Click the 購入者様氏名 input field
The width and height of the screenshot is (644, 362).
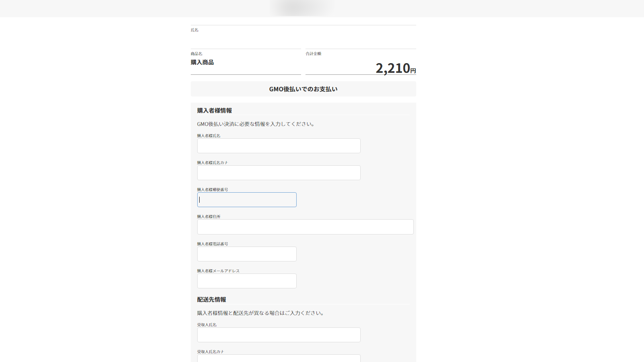279,146
